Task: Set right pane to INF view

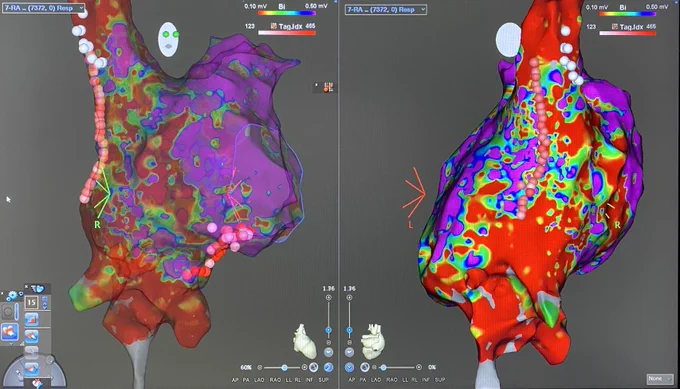Action: coord(426,380)
